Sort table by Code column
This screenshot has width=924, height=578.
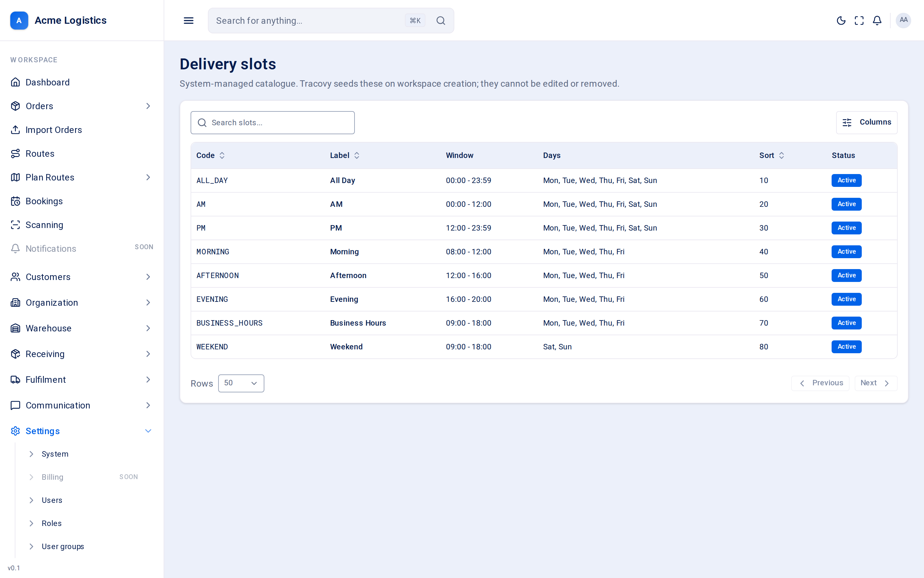coord(210,155)
